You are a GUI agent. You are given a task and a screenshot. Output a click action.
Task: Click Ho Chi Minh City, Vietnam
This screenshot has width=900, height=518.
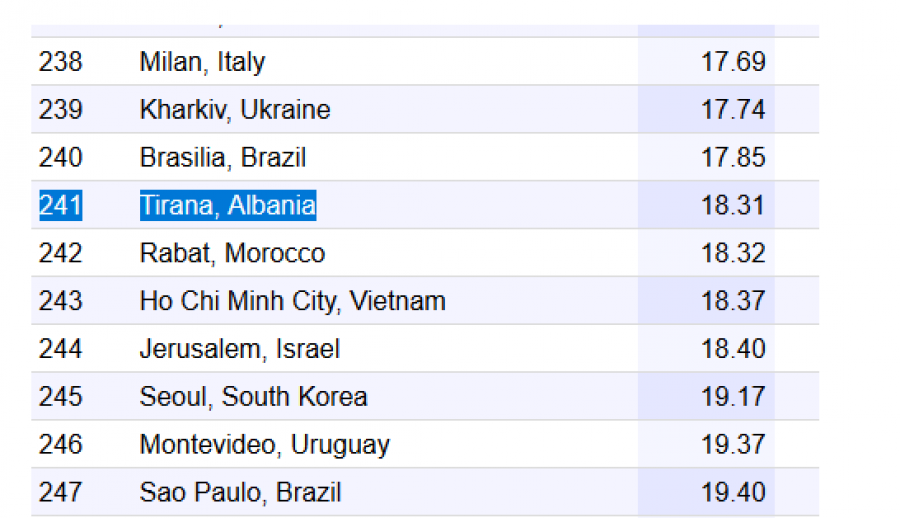[292, 301]
